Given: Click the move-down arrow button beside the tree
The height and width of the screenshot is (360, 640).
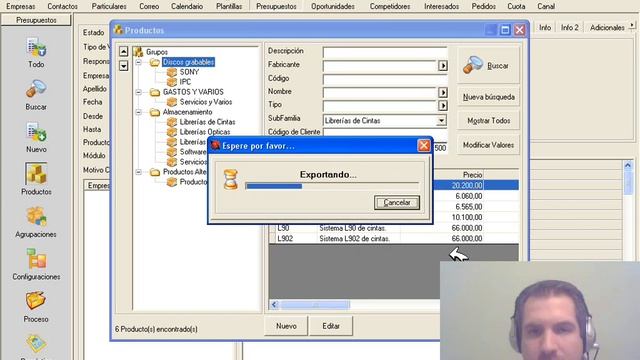Looking at the screenshot, I should (123, 66).
